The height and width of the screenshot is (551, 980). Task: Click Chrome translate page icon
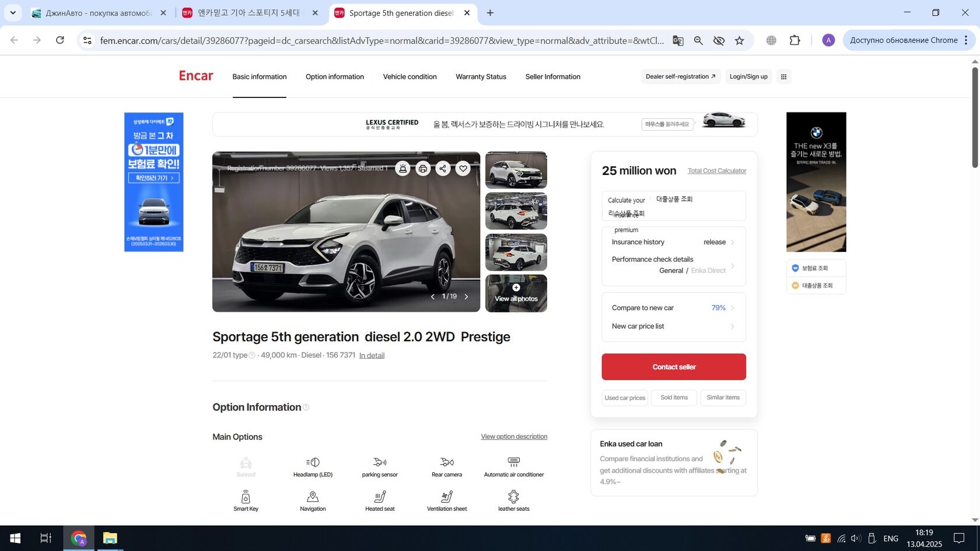pos(678,40)
